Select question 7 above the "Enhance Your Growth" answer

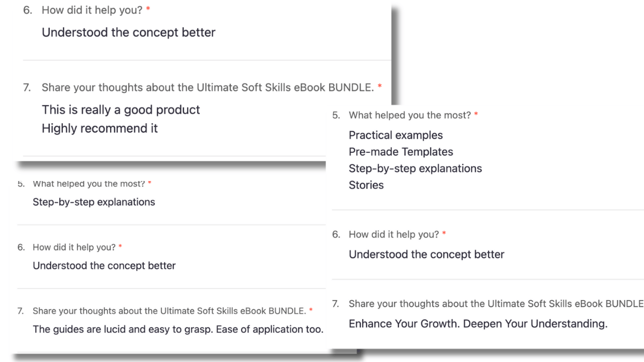point(496,304)
